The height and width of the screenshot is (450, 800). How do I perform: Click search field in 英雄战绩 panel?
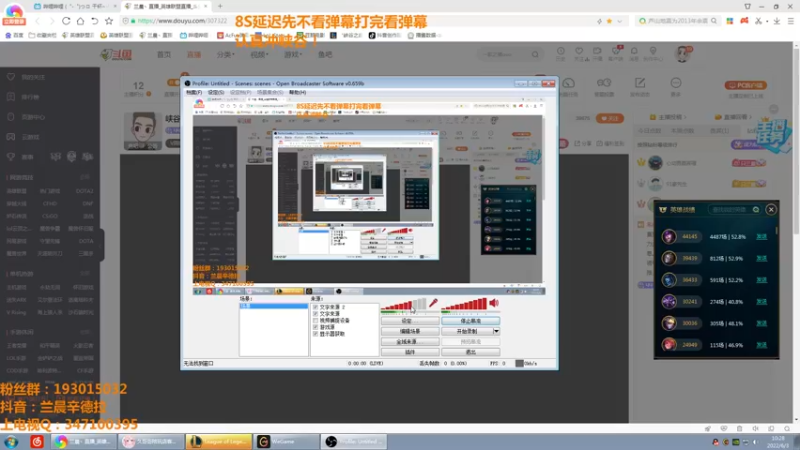[x=734, y=210]
